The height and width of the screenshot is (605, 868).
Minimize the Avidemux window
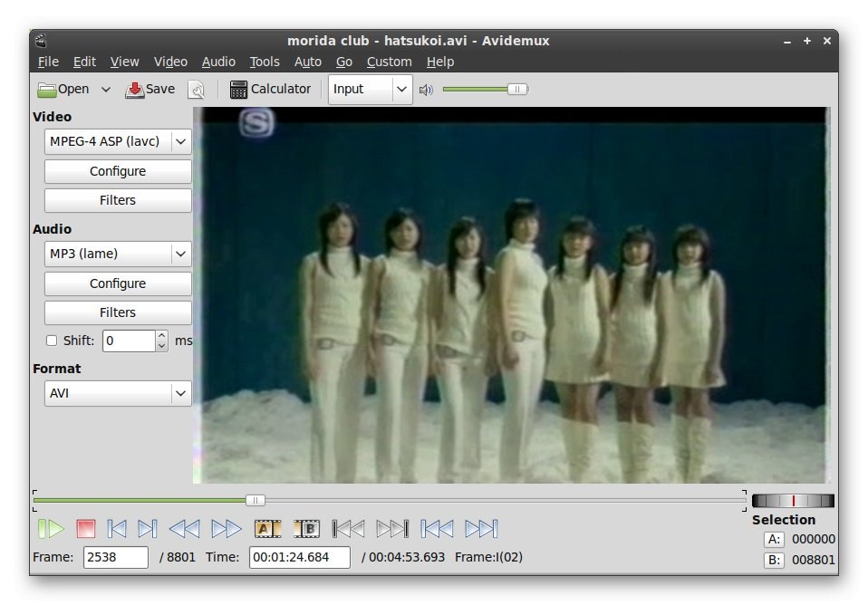[x=787, y=42]
